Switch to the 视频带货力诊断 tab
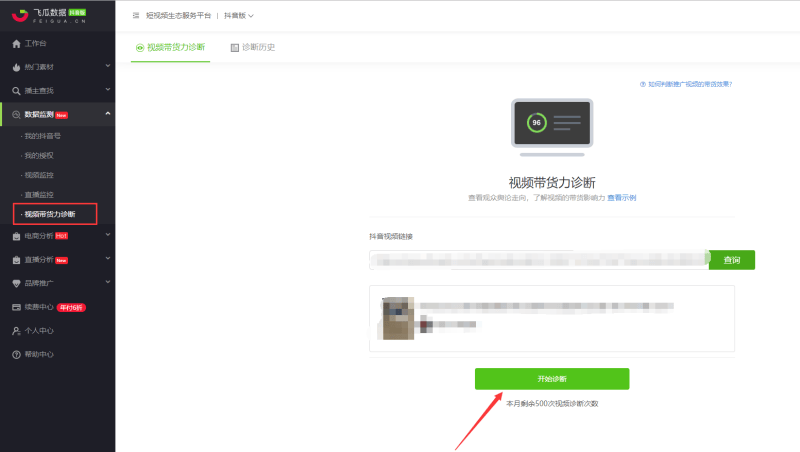Viewport: 800px width, 452px height. coord(170,47)
